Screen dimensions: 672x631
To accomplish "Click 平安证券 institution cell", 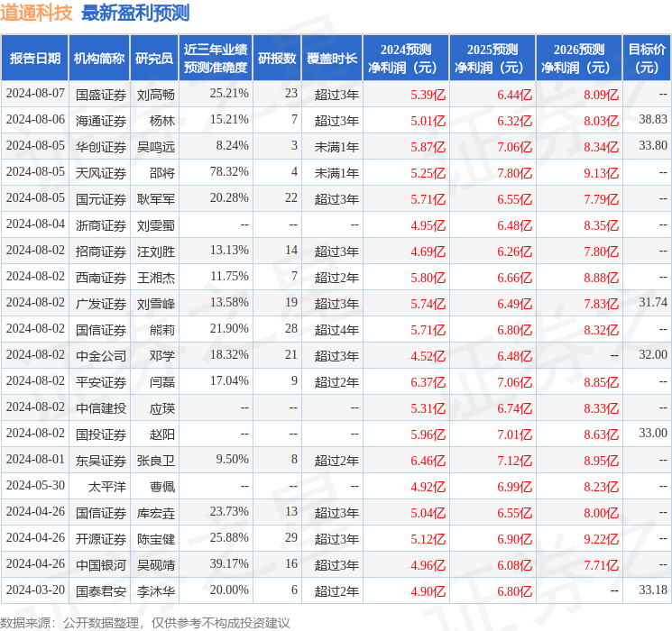I will [x=101, y=381].
